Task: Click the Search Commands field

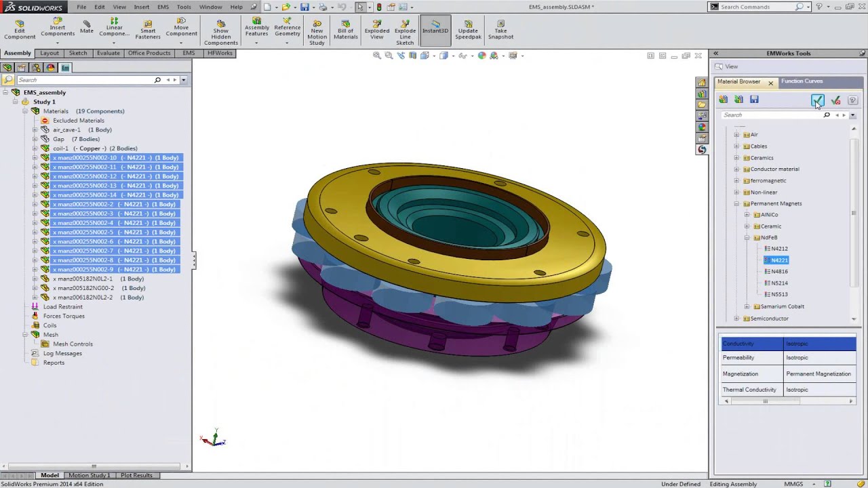Action: [x=757, y=7]
